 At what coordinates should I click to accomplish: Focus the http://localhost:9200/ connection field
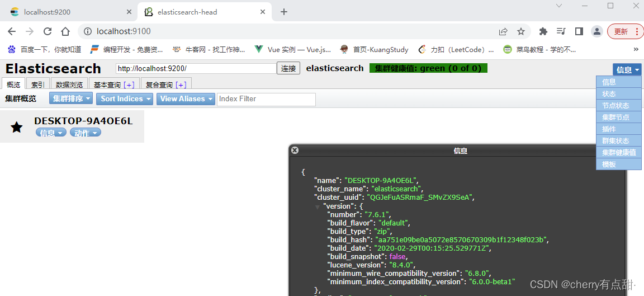(x=196, y=68)
